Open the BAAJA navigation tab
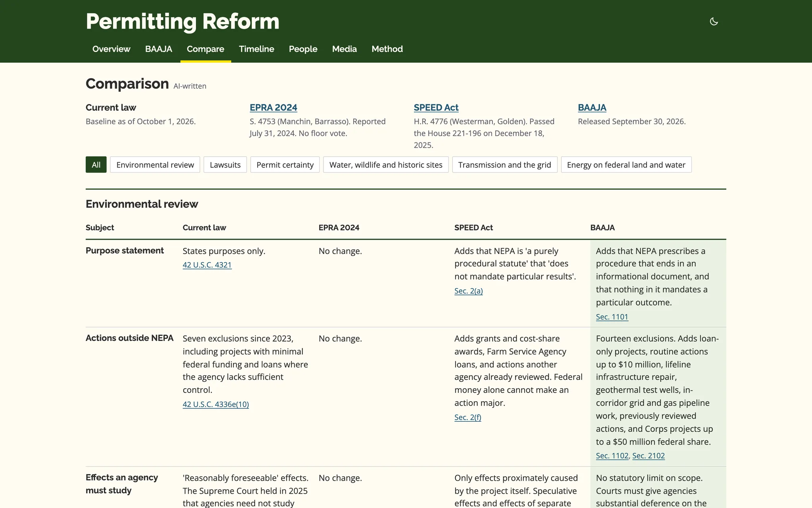 (x=159, y=49)
